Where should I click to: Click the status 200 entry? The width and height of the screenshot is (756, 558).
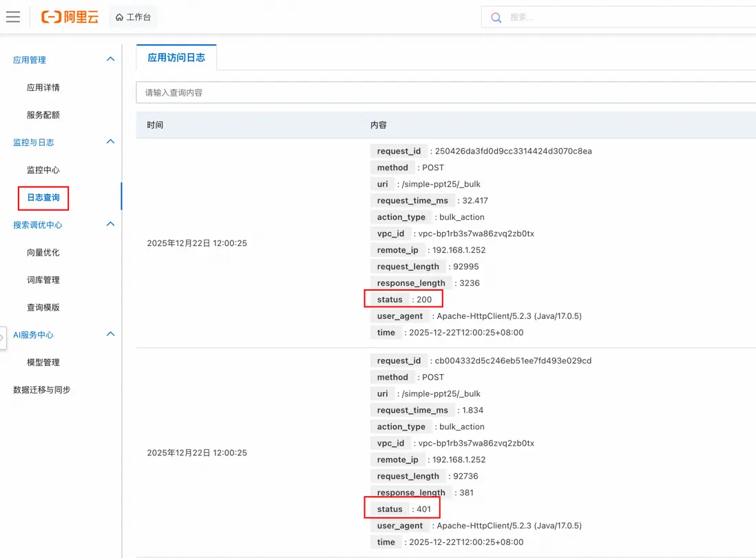(x=403, y=299)
